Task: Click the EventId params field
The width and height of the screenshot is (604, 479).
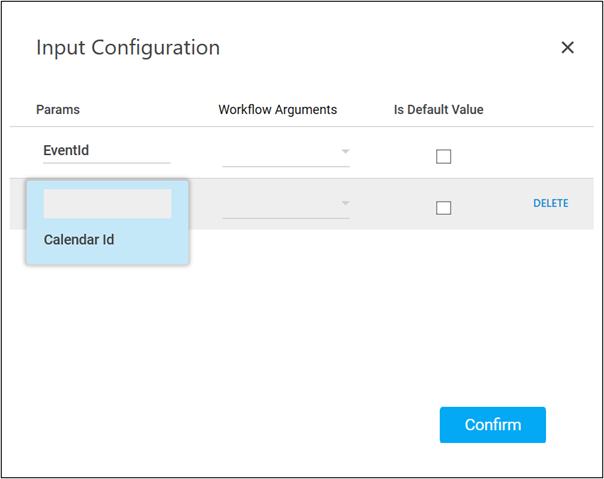Action: (x=107, y=151)
